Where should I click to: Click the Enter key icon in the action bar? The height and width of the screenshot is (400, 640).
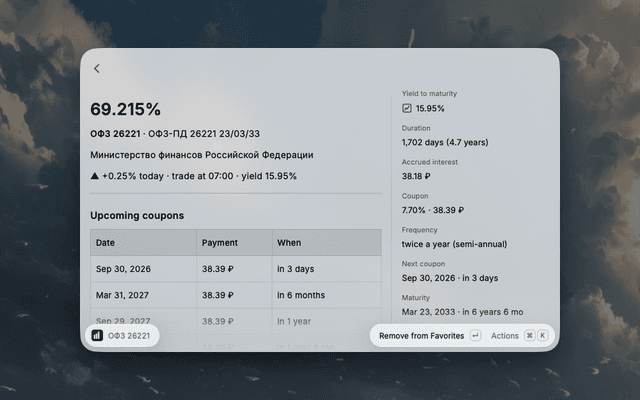(x=476, y=336)
